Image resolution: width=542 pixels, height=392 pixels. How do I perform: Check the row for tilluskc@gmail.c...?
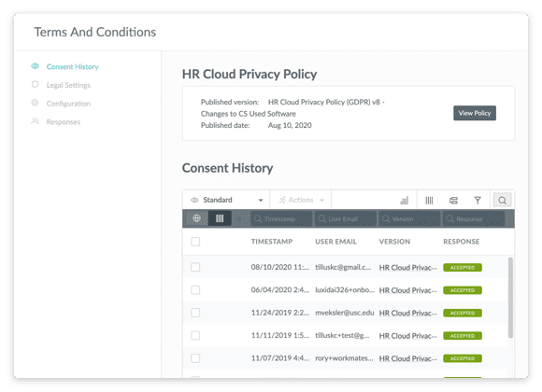(x=195, y=267)
